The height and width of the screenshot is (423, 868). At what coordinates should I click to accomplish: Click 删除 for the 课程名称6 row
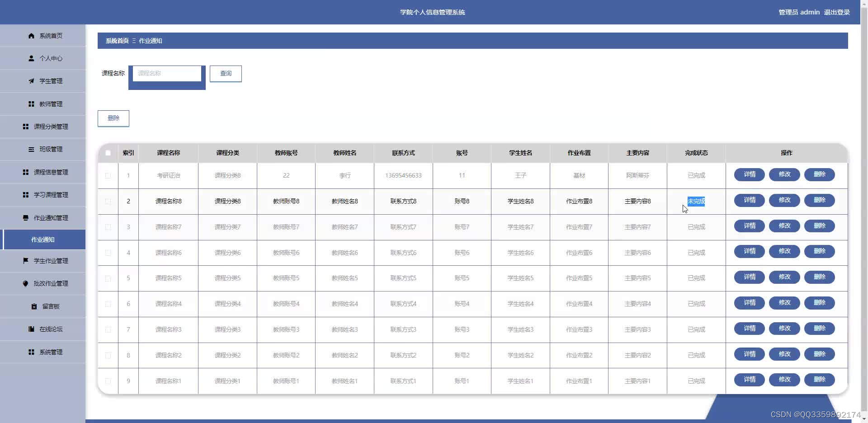pyautogui.click(x=820, y=251)
